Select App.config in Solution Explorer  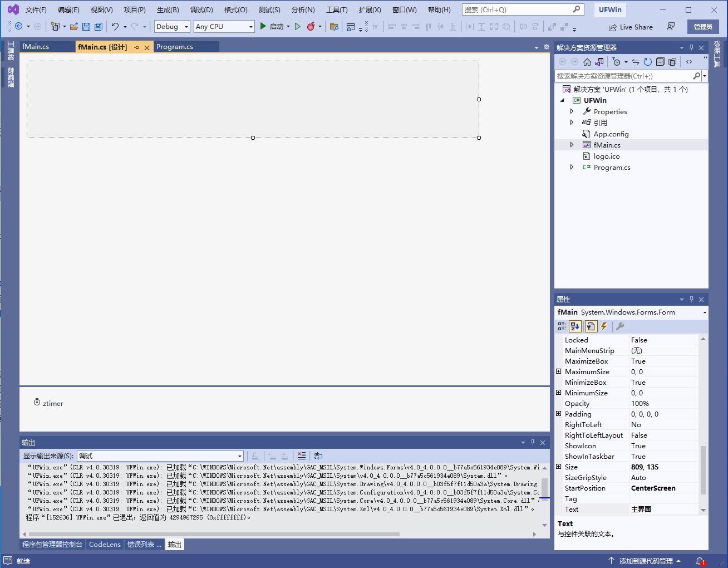coord(611,134)
